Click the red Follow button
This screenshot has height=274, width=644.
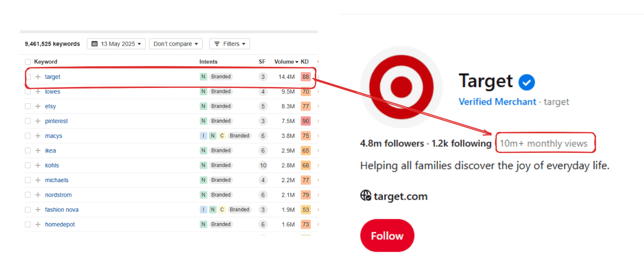tap(387, 236)
